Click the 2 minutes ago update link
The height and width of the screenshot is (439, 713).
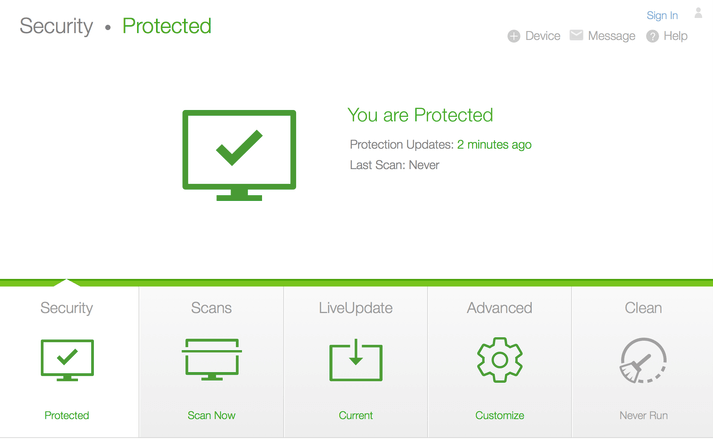494,145
